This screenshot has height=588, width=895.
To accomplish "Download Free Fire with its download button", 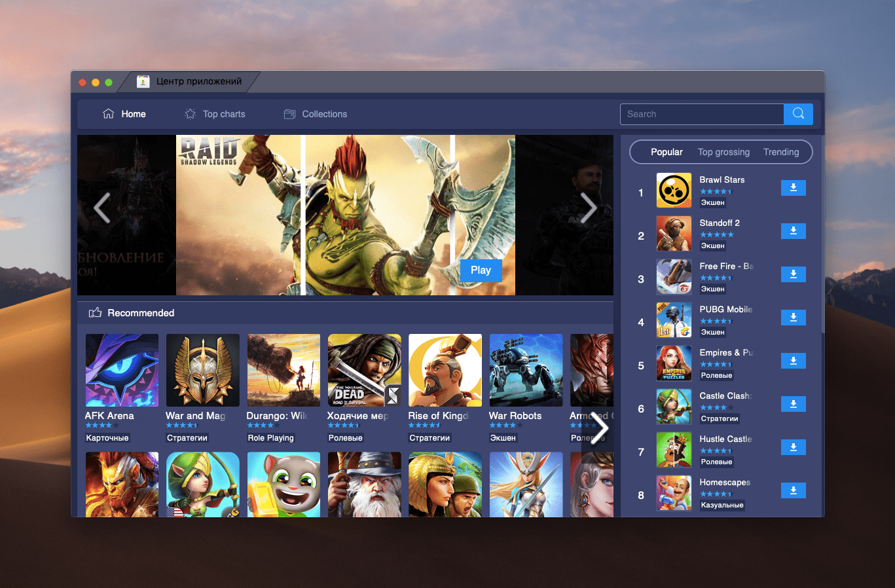I will tap(793, 274).
